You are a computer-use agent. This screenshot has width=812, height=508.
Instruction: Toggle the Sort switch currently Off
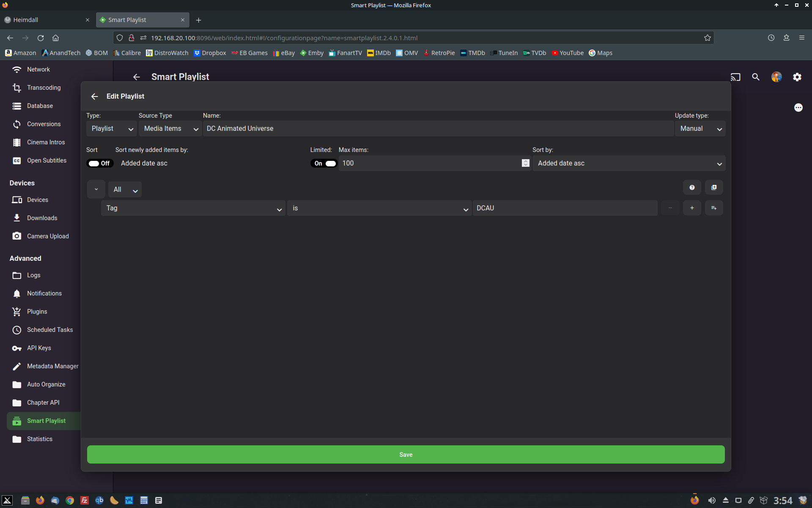click(100, 163)
